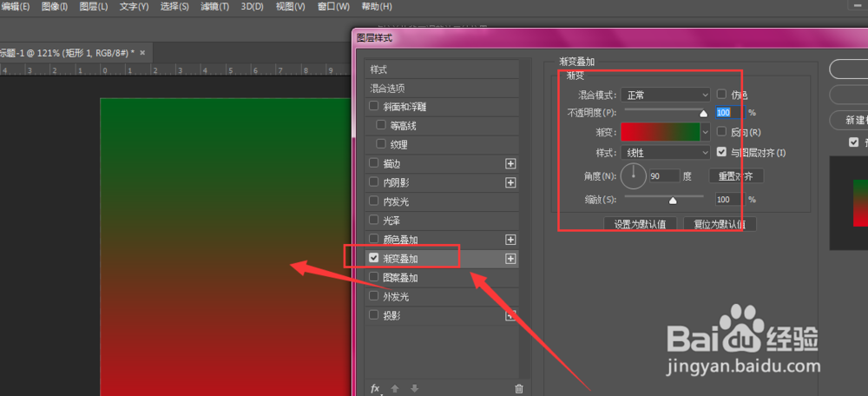
Task: Enable the 斜面和浮雕 checkbox
Action: tap(373, 106)
